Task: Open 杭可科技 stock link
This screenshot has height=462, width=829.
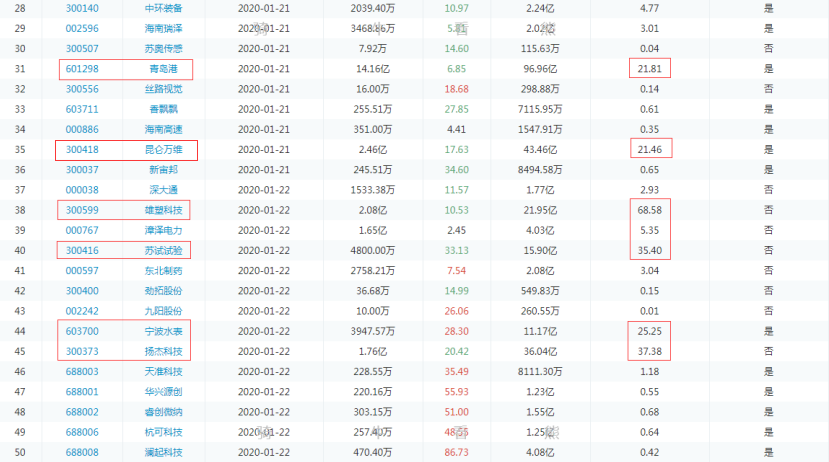Action: [x=163, y=432]
